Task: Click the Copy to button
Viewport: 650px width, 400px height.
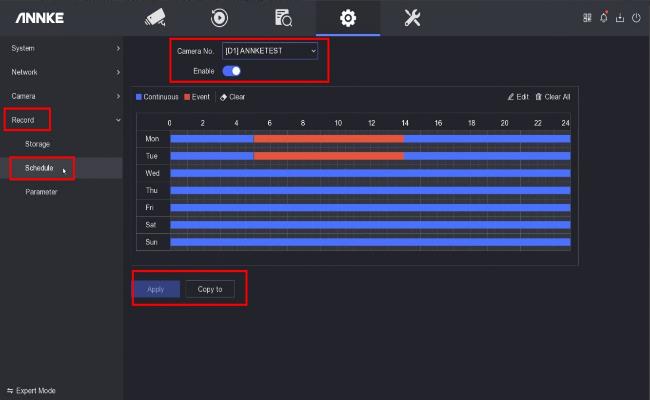Action: [x=210, y=289]
